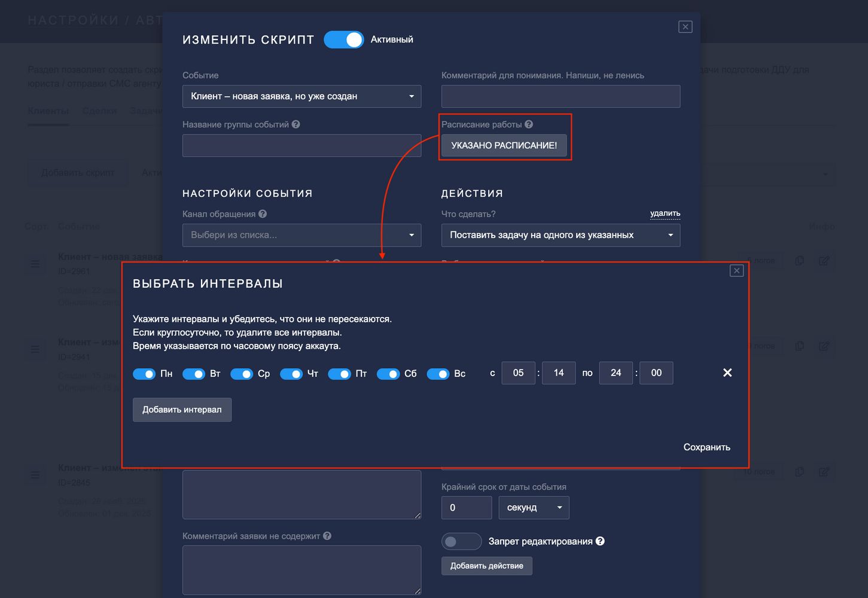Copy the script in row ID=2941
The height and width of the screenshot is (598, 868).
[x=799, y=346]
